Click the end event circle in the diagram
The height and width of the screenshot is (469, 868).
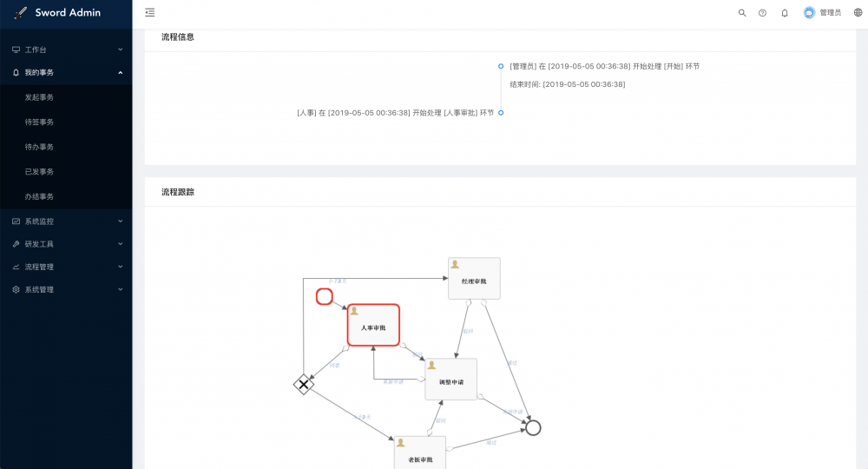(x=533, y=427)
